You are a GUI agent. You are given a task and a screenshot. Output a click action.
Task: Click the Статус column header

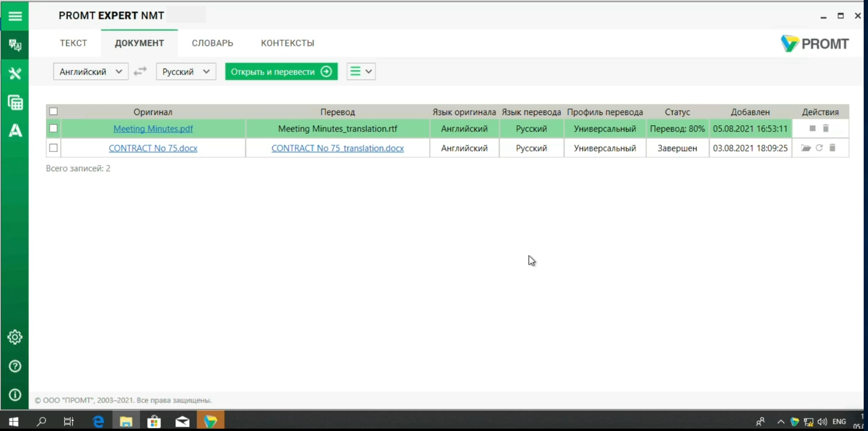(x=677, y=112)
